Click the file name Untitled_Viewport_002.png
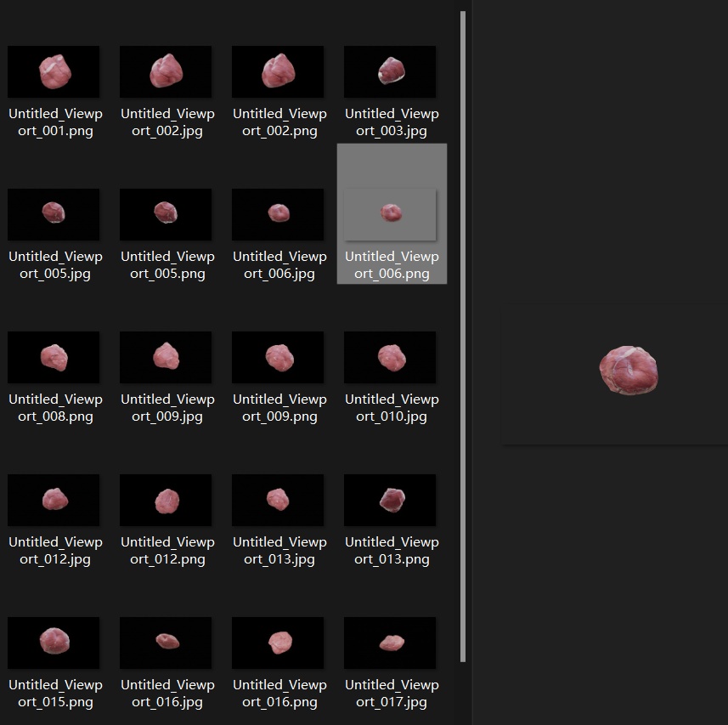728x725 pixels. pos(279,122)
